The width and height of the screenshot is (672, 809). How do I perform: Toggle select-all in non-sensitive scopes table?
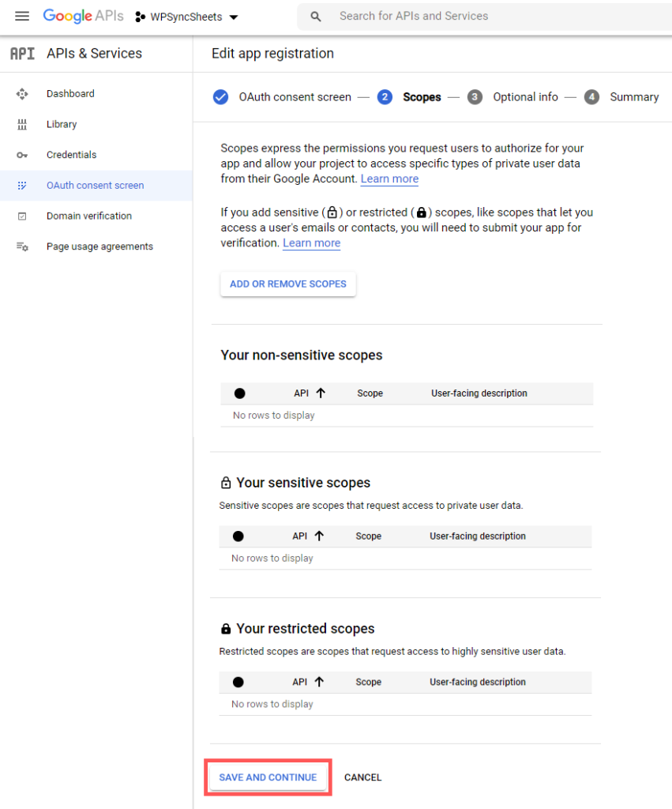pos(240,393)
